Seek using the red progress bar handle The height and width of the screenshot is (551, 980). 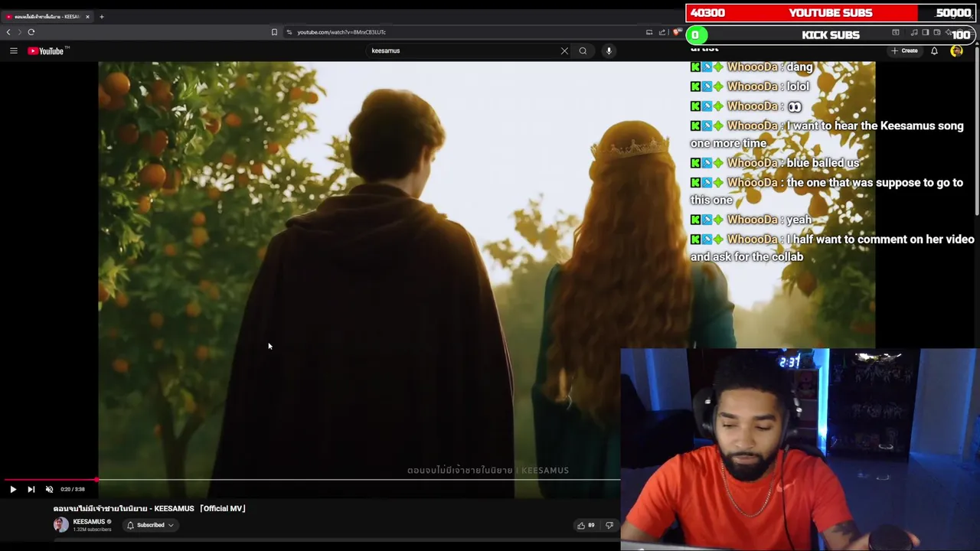(x=96, y=480)
